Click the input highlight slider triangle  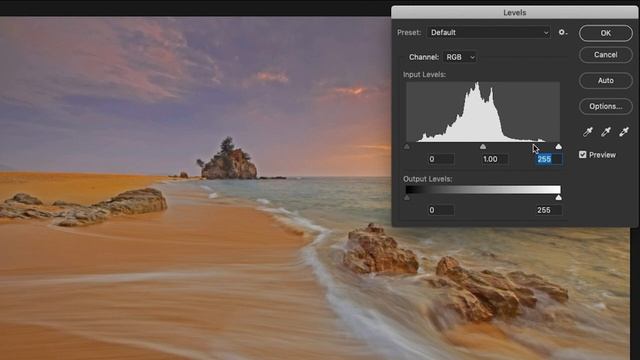[x=558, y=146]
